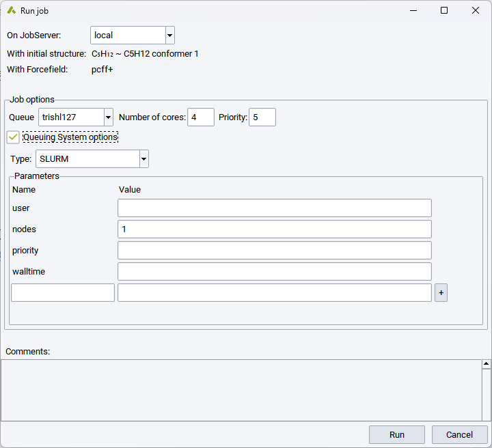Click the Run button
Viewport: 492px width, 448px height.
pos(397,435)
